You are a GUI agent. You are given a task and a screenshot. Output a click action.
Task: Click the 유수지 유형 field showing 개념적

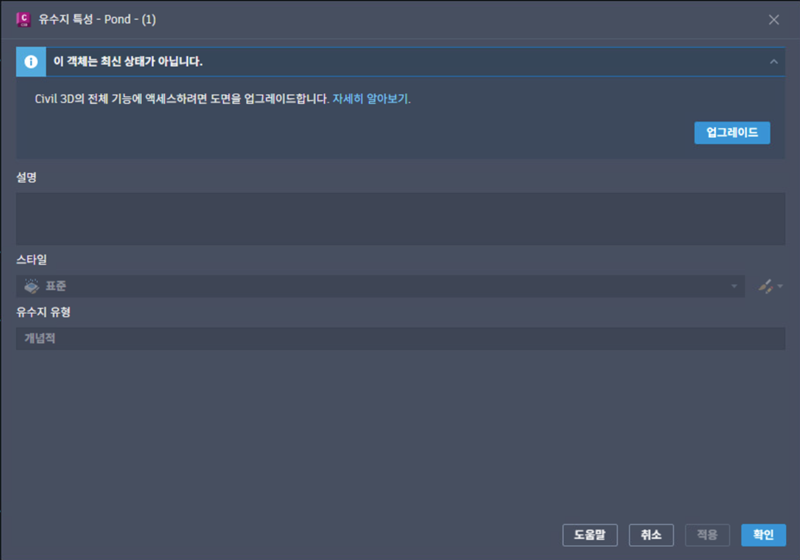point(401,339)
